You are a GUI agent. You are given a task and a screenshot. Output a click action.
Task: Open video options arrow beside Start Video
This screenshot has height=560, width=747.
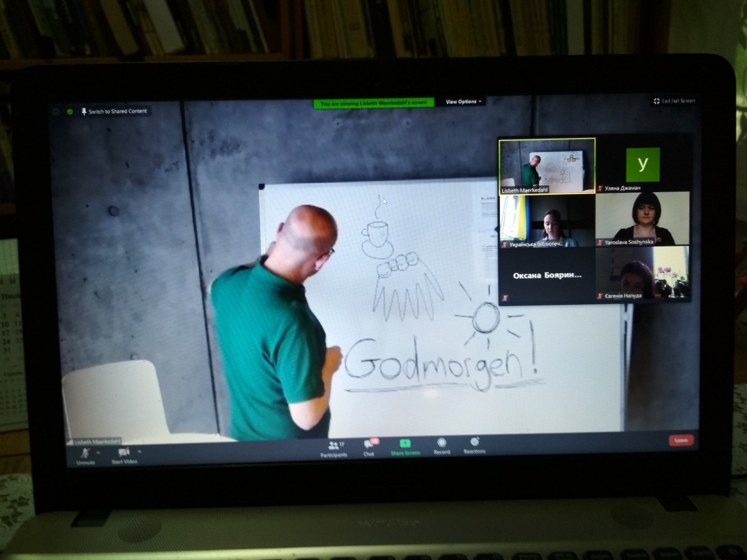point(139,451)
